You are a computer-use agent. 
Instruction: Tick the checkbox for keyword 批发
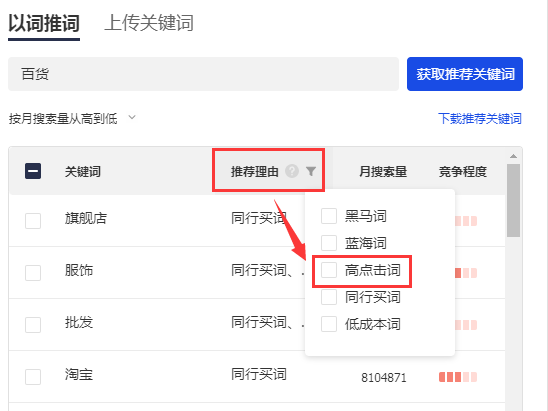[33, 325]
